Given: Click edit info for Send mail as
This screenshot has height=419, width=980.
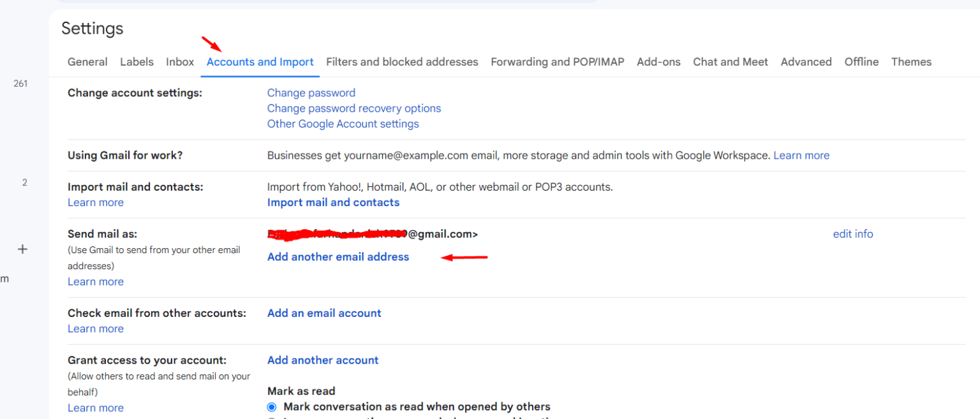Looking at the screenshot, I should pyautogui.click(x=853, y=233).
